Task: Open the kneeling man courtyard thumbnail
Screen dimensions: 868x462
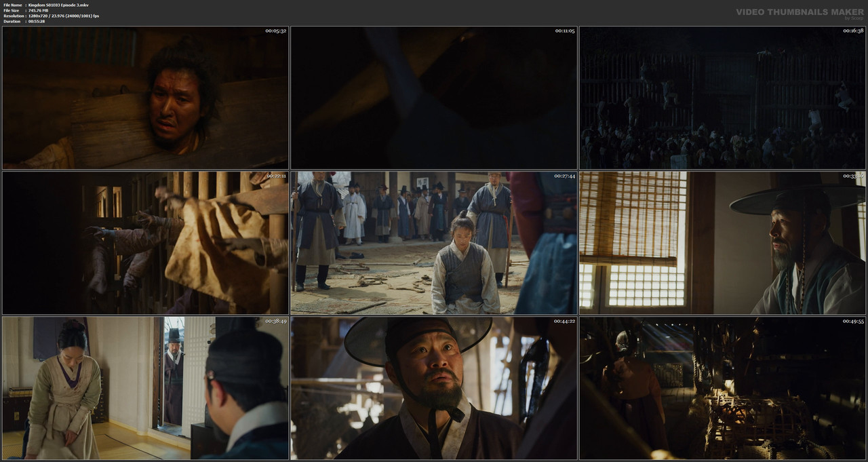Action: pyautogui.click(x=434, y=243)
